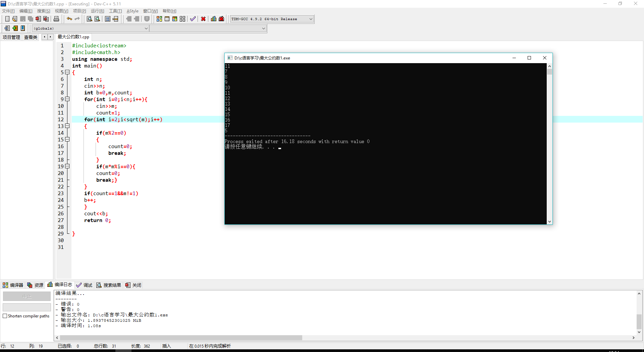Click the Insert snippet icon beside globals
The height and width of the screenshot is (352, 644).
click(x=15, y=28)
